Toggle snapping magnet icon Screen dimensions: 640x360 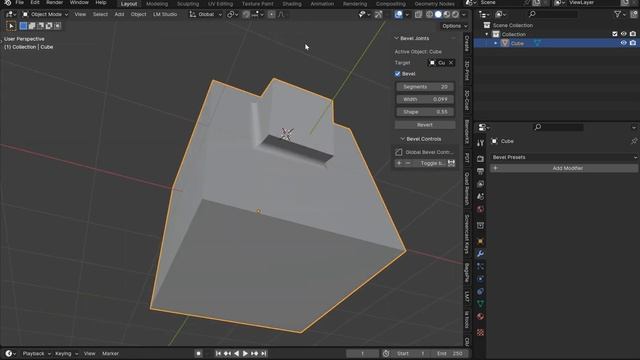pyautogui.click(x=246, y=14)
